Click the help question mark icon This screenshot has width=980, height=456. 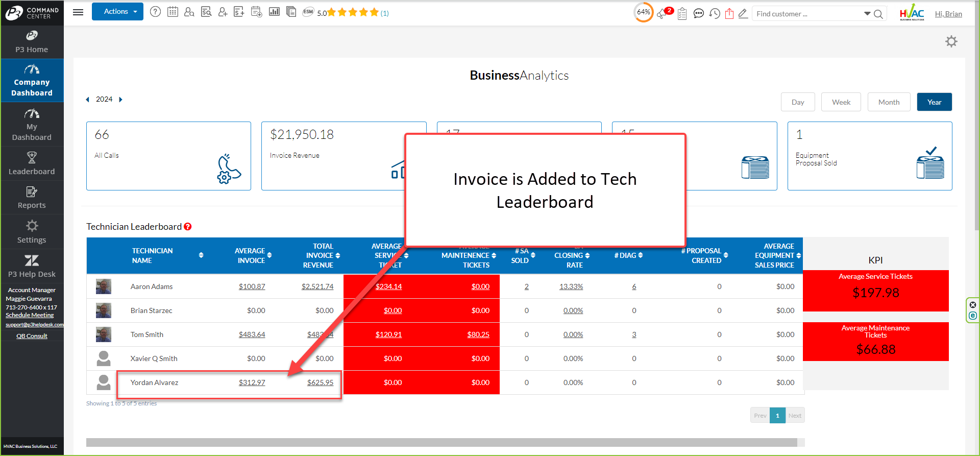click(x=155, y=12)
